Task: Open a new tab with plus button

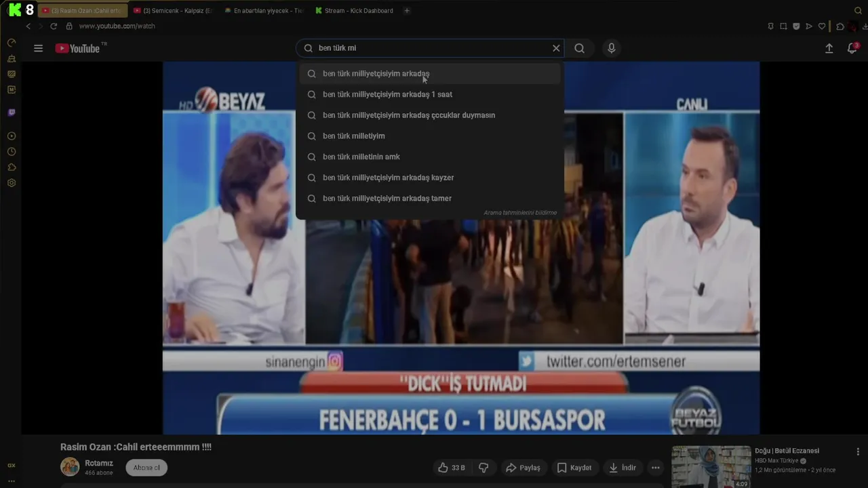Action: (x=407, y=11)
